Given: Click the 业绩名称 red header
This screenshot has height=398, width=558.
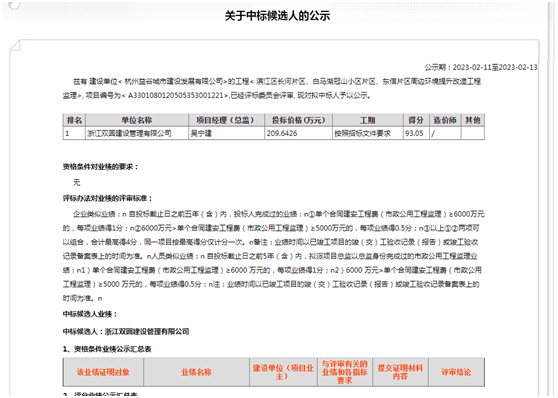Looking at the screenshot, I should coord(196,372).
